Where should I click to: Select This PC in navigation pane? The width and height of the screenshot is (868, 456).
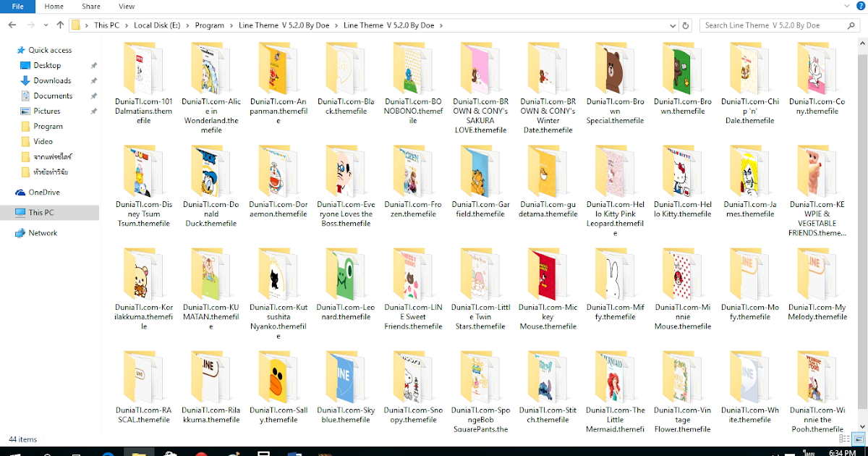tap(41, 212)
